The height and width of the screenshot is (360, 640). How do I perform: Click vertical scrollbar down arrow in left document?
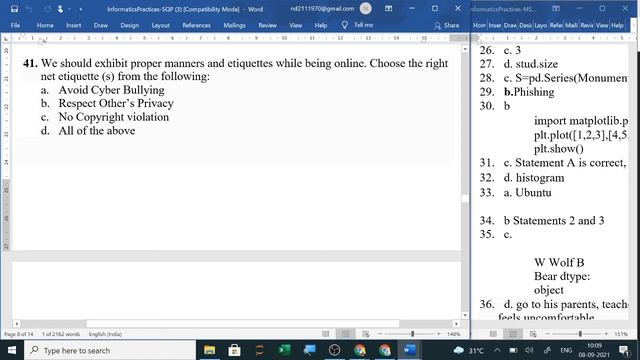click(x=465, y=316)
